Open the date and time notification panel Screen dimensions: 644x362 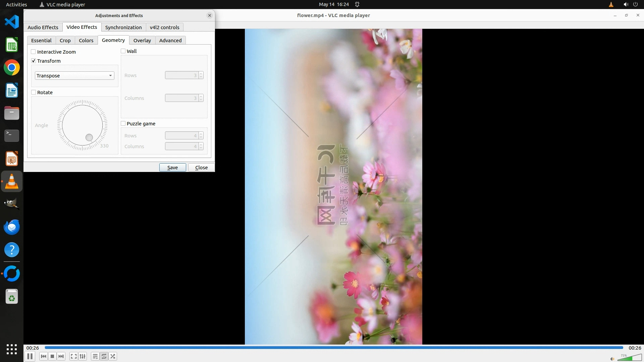pyautogui.click(x=333, y=4)
